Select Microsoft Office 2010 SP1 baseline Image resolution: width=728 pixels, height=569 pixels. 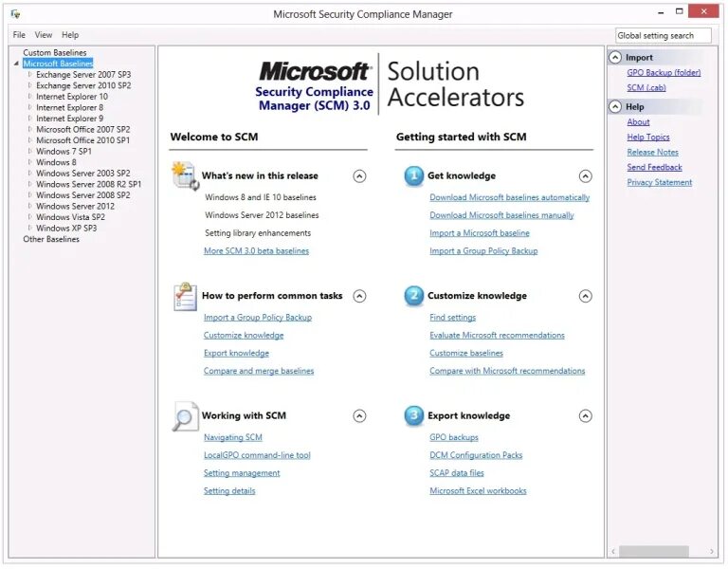pos(83,140)
